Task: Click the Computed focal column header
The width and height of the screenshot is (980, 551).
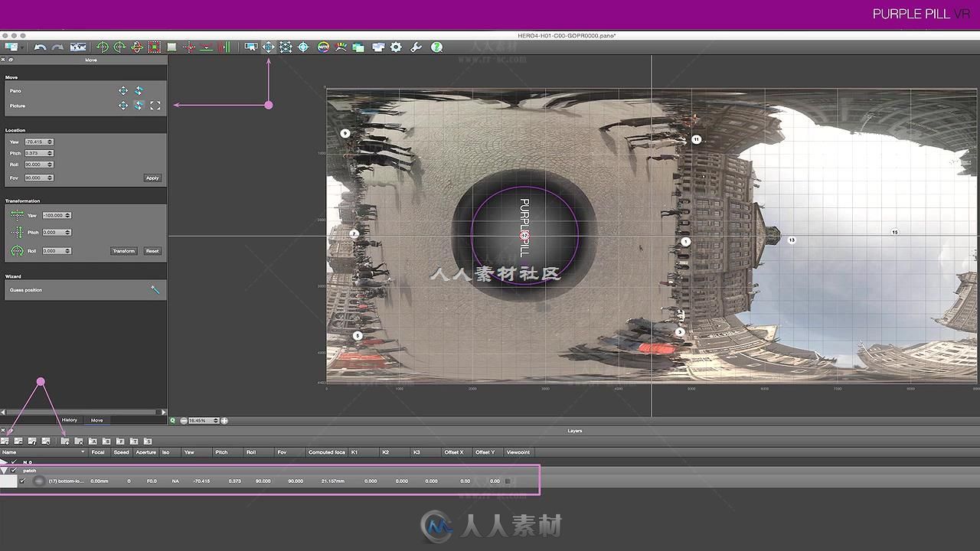Action: pyautogui.click(x=327, y=452)
